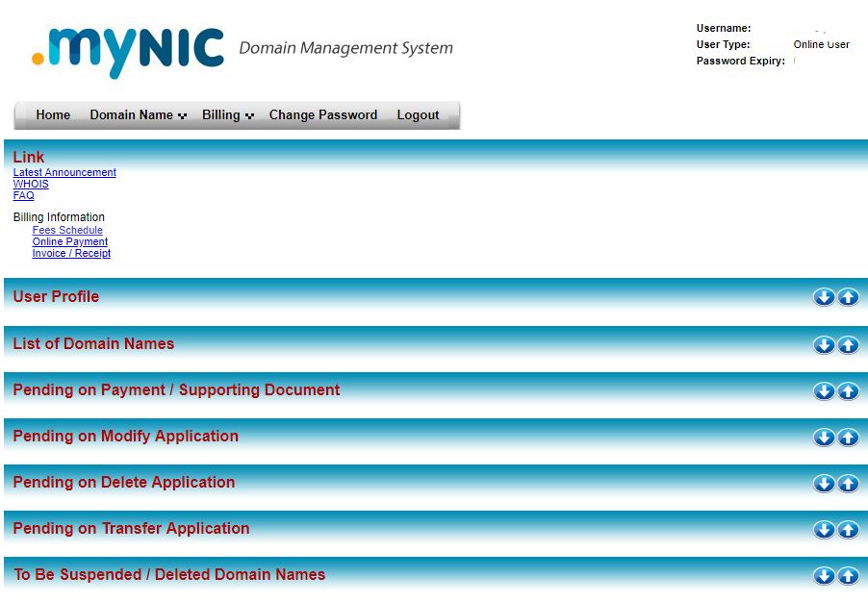Click the down arrow icon in User Profile
The height and width of the screenshot is (602, 868).
point(824,297)
